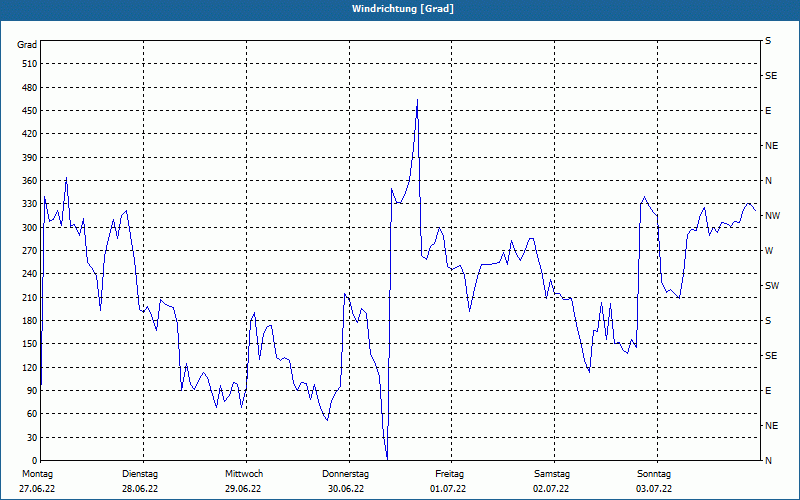Image resolution: width=800 pixels, height=500 pixels.
Task: Click the "Montag" day label
Action: point(37,474)
